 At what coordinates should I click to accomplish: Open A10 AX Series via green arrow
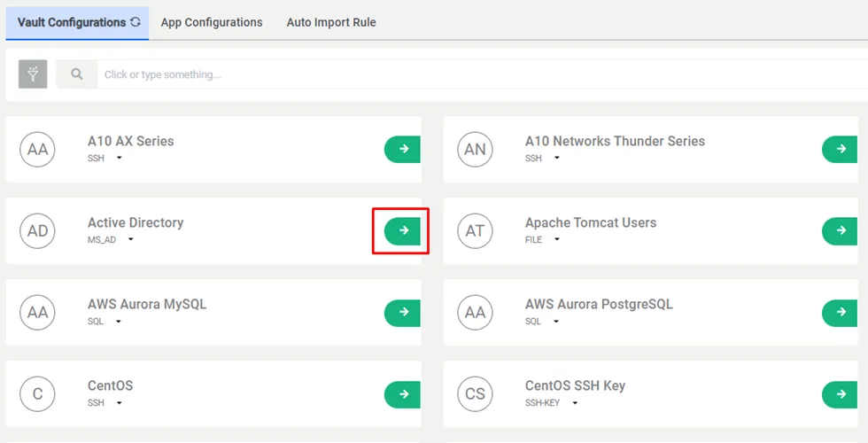point(402,149)
